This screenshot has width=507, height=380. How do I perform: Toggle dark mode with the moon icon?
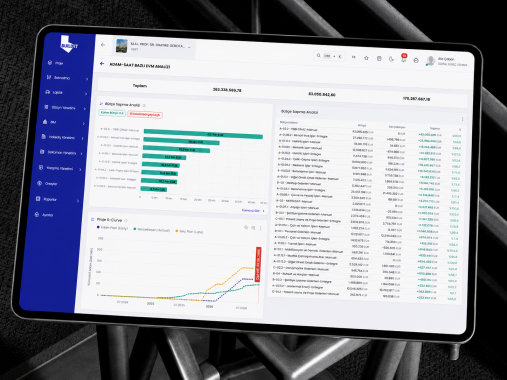pos(391,59)
